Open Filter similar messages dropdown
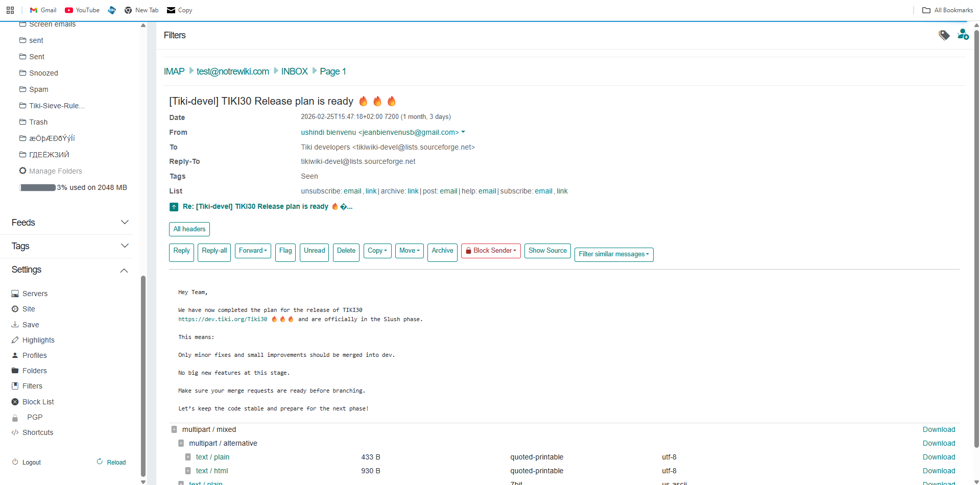 (x=613, y=254)
